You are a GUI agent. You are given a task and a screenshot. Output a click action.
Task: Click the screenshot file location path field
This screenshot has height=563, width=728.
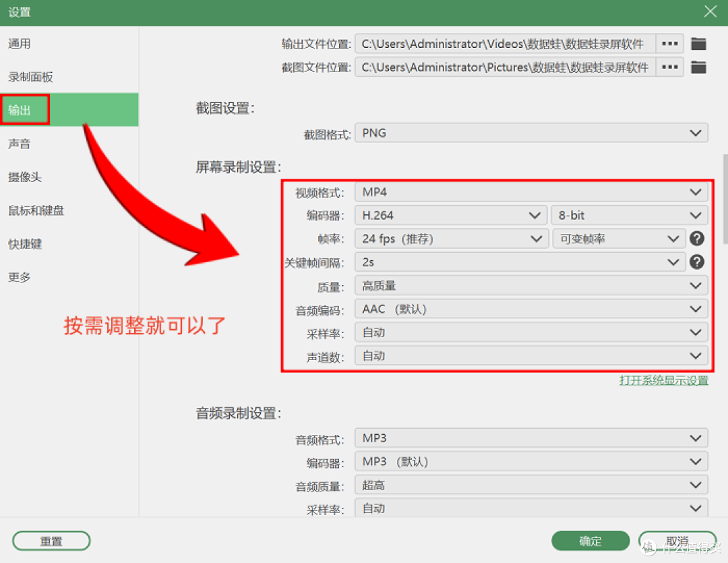[505, 67]
